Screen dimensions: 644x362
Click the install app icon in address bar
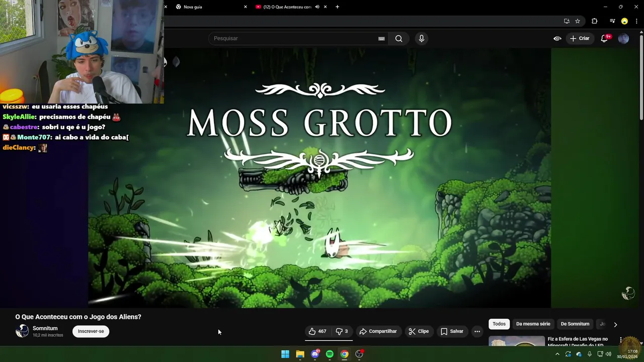click(567, 21)
